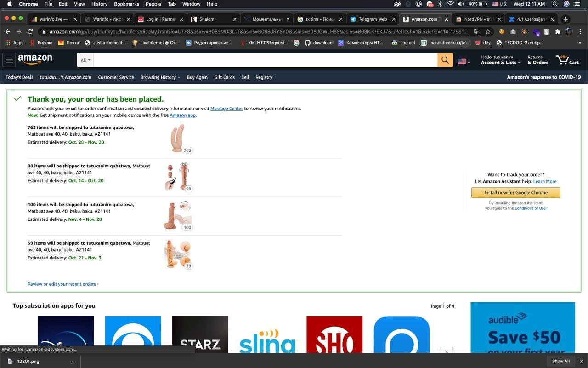Viewport: 588px width, 368px height.
Task: Click the volume icon in menu bar
Action: pyautogui.click(x=460, y=4)
